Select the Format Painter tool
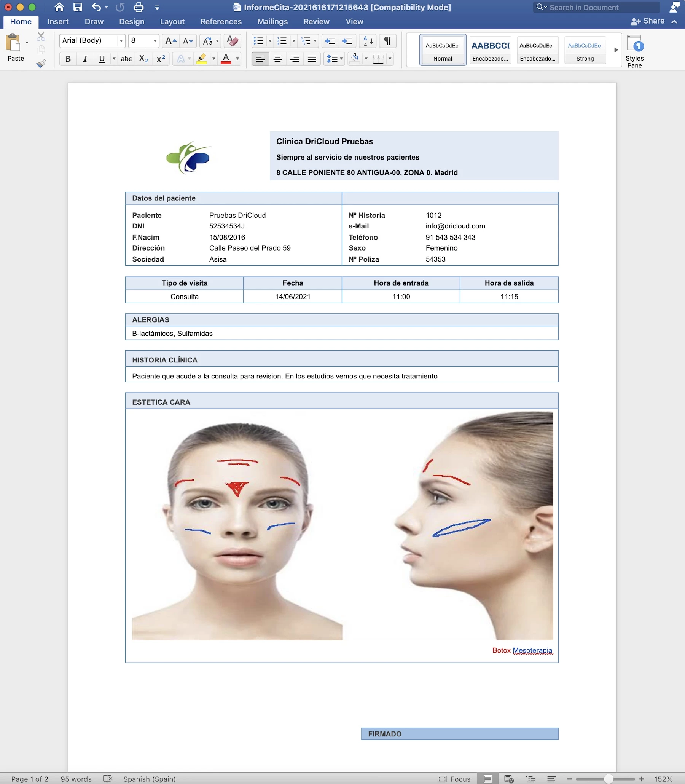 40,64
